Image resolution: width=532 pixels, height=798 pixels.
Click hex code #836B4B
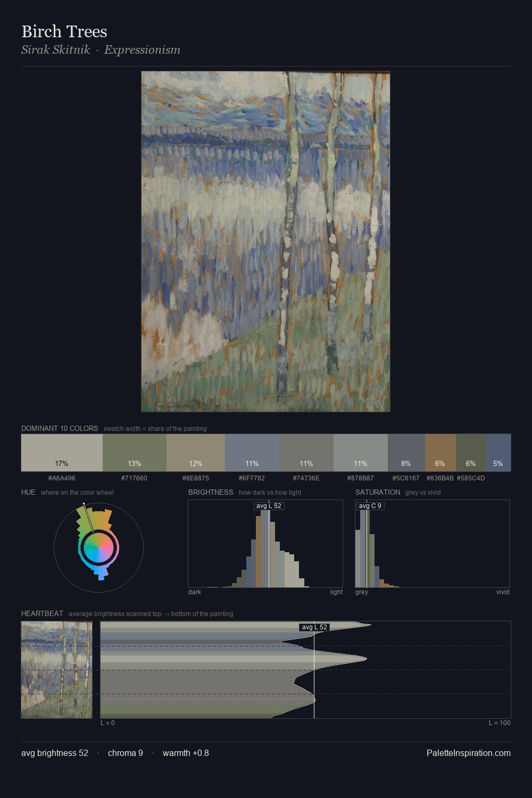pyautogui.click(x=440, y=478)
